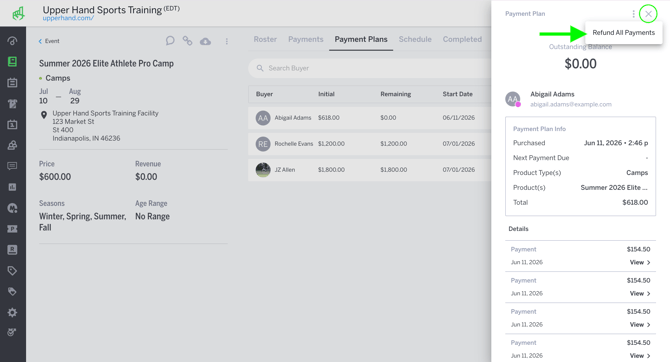Click JZ Allen start date 07/01/2026
This screenshot has width=670, height=362.
tap(458, 170)
